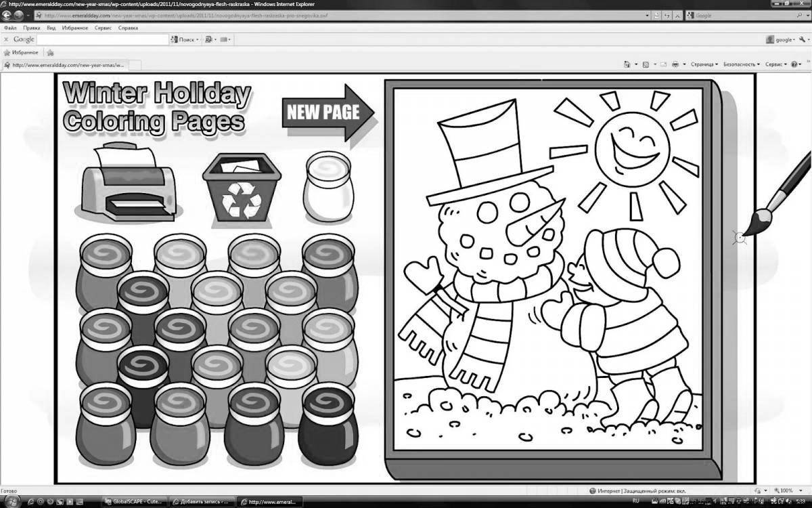The image size is (812, 508).
Task: Click the Home icon on the command bar
Action: [x=627, y=63]
